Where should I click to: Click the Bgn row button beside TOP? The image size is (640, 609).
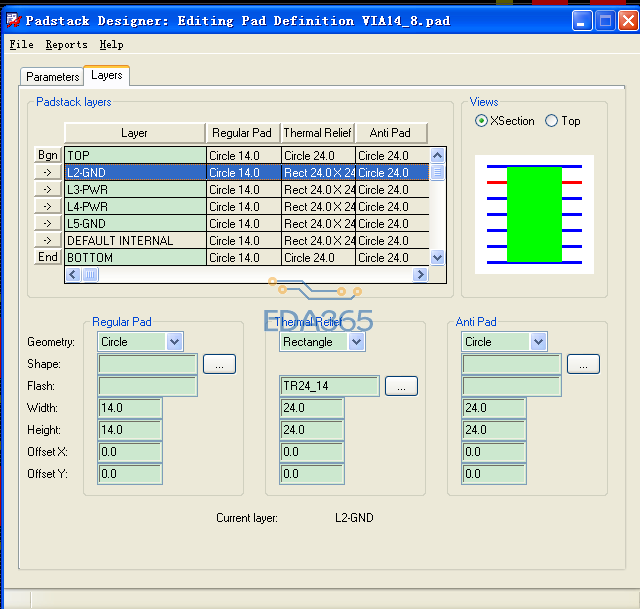pyautogui.click(x=48, y=155)
